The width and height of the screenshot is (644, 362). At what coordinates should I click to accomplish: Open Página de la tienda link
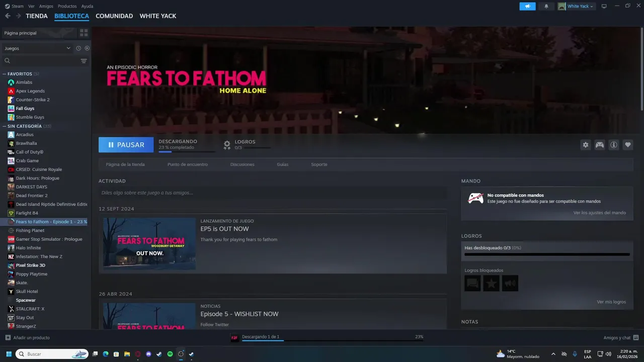point(125,164)
